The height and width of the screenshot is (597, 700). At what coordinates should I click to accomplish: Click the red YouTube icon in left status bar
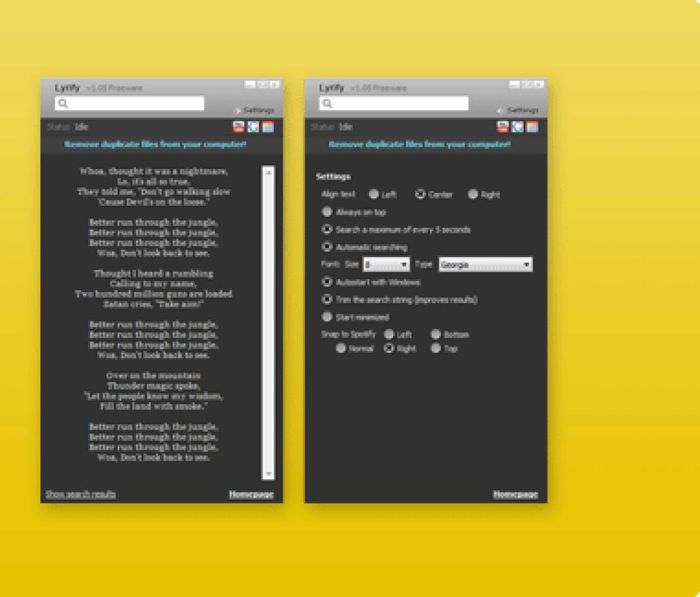pyautogui.click(x=239, y=127)
